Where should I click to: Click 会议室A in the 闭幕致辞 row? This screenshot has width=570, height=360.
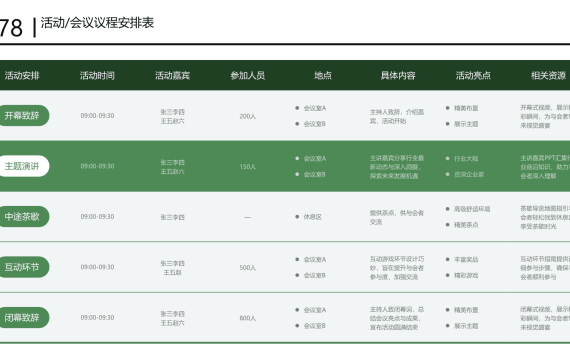(315, 311)
